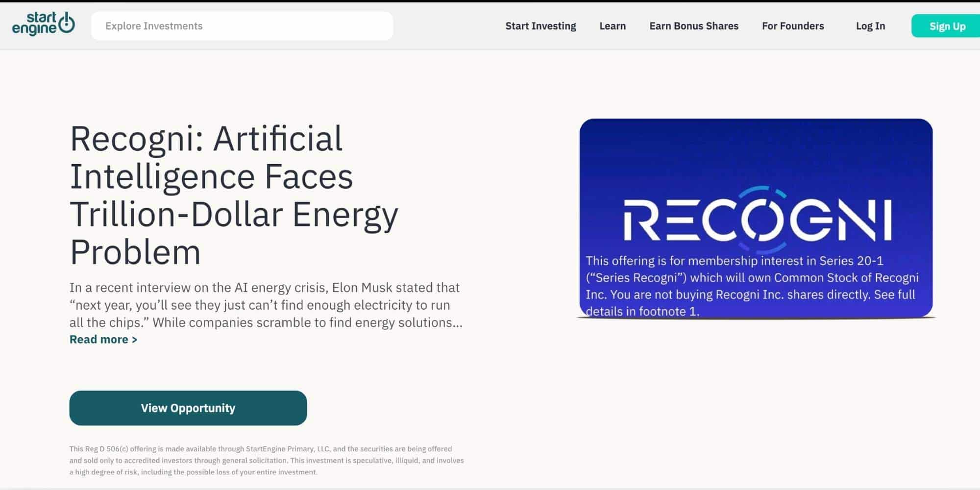Open the Start Investing menu

[540, 26]
